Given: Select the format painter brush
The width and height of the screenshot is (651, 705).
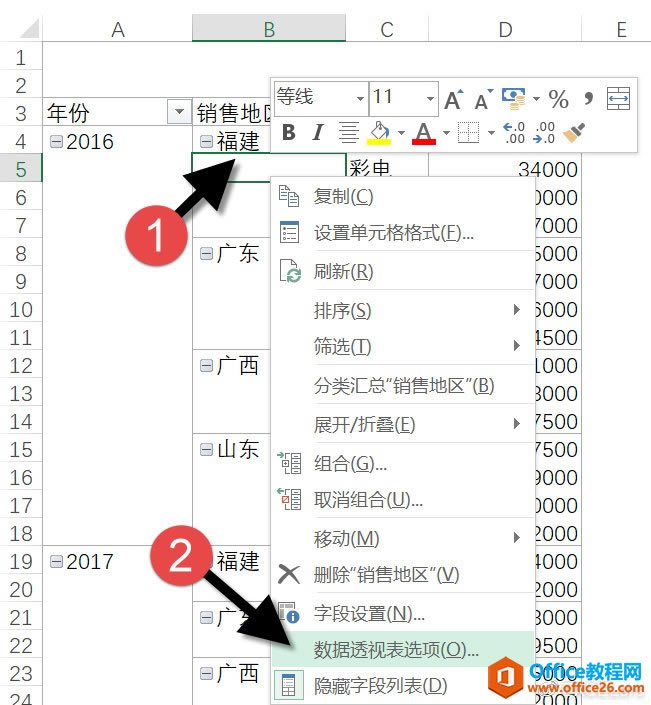Looking at the screenshot, I should (x=574, y=133).
